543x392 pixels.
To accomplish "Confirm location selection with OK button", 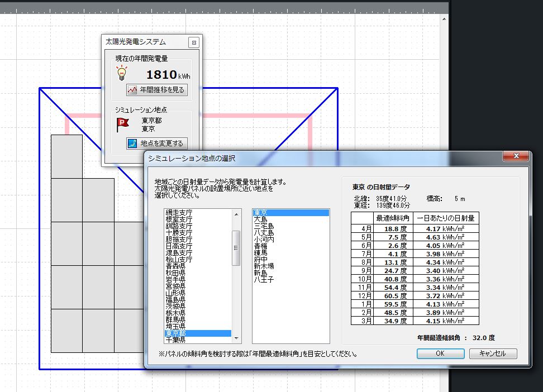I will tap(440, 353).
